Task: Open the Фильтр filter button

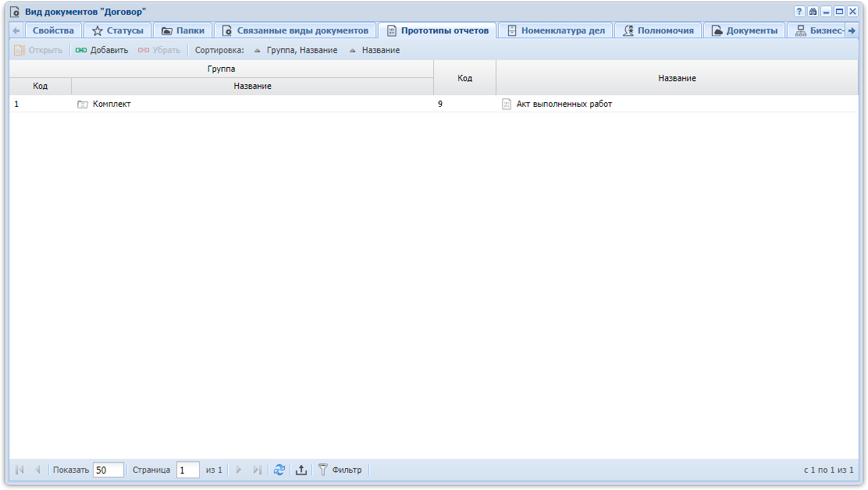Action: click(340, 470)
